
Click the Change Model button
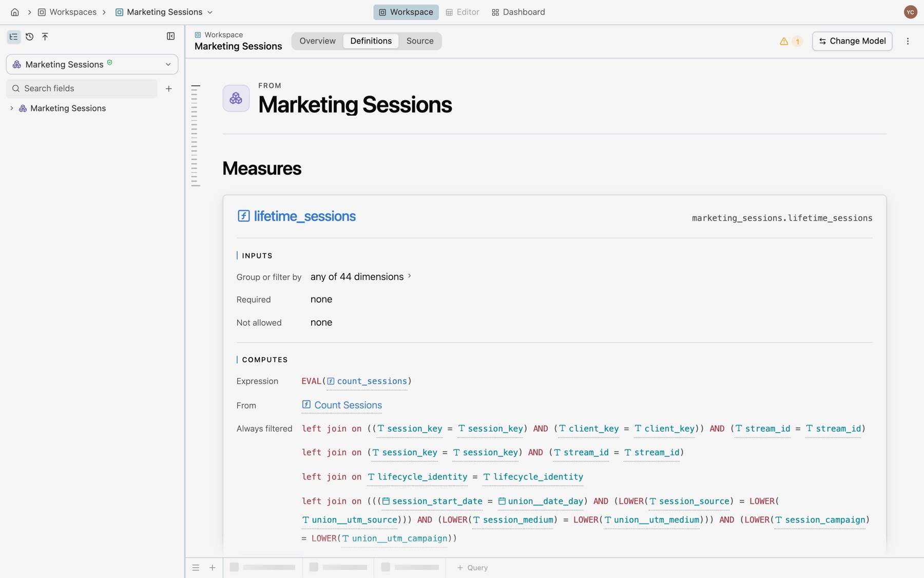coord(852,41)
